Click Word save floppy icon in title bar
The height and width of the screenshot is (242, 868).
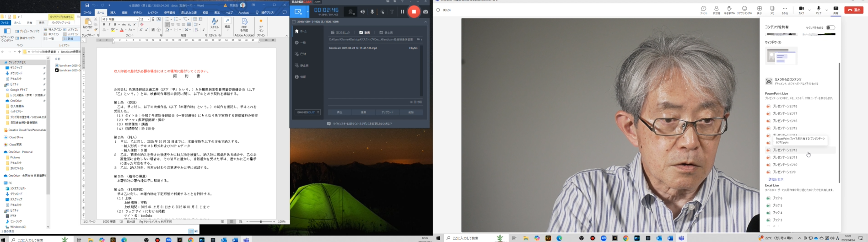click(87, 5)
